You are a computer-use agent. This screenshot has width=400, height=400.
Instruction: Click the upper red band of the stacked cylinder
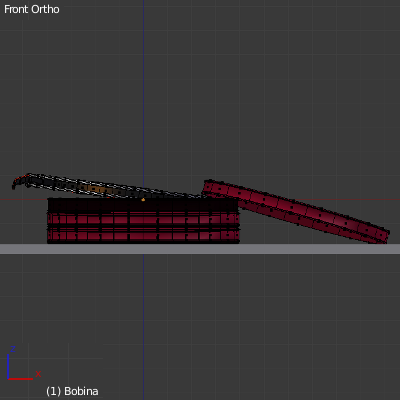coord(143,219)
